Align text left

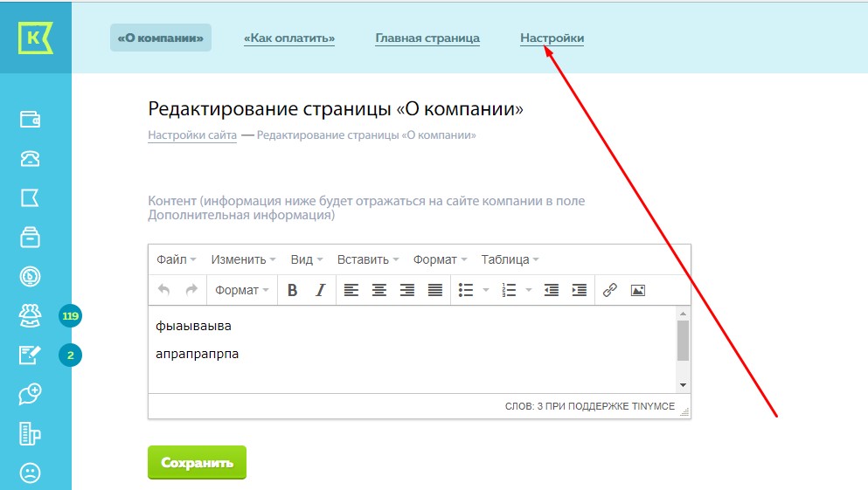pyautogui.click(x=351, y=290)
